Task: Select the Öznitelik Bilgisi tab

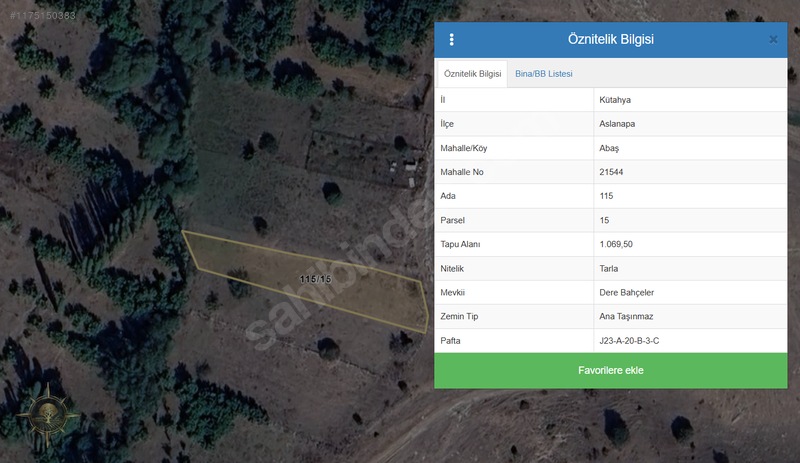Action: click(472, 74)
